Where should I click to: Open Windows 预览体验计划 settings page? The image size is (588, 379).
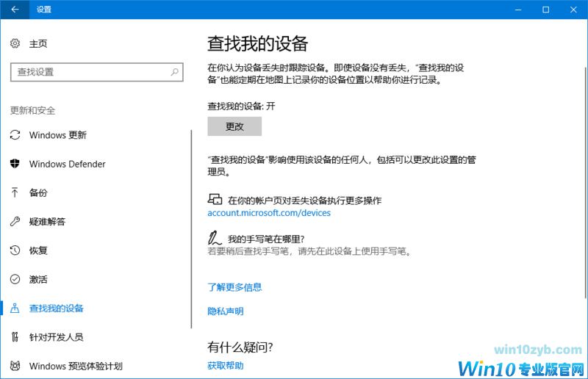(75, 366)
